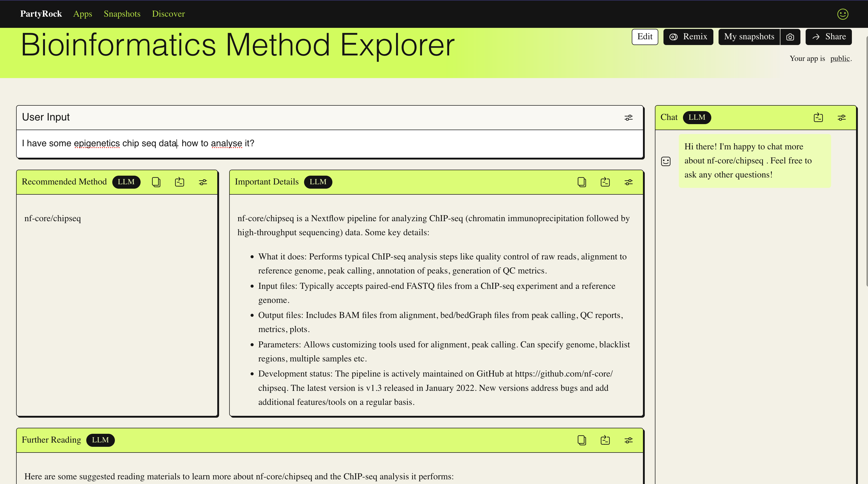This screenshot has height=484, width=868.
Task: Open the smiley account menu
Action: point(843,14)
